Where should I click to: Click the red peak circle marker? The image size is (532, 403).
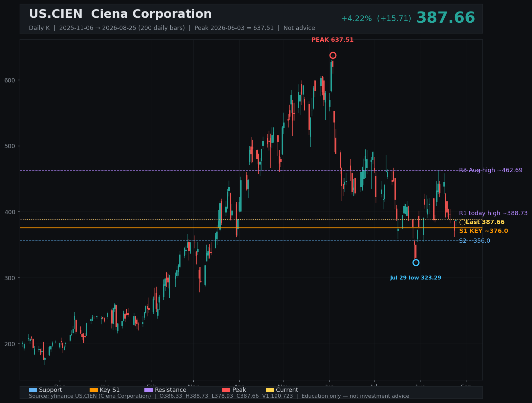point(333,55)
